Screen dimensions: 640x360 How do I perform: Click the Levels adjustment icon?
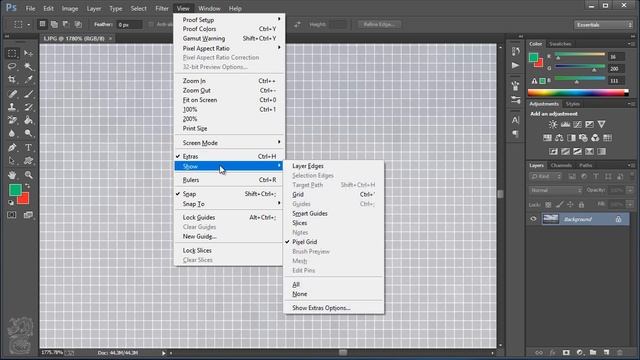pos(565,124)
